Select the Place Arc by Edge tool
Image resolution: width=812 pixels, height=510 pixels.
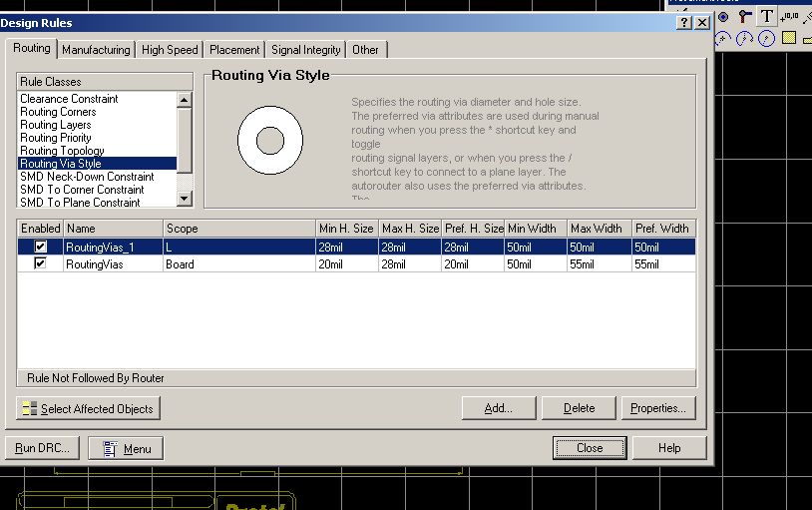coord(745,38)
